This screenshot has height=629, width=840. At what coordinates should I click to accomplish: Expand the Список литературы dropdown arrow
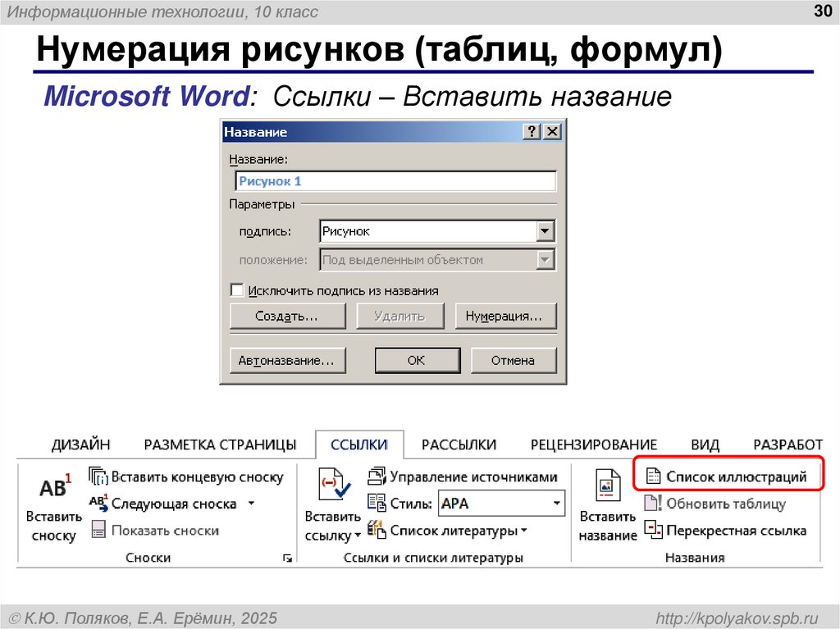click(524, 530)
